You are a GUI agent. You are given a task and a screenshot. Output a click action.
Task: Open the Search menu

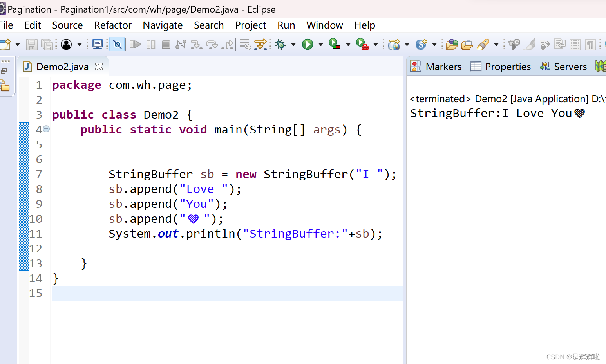(x=209, y=25)
